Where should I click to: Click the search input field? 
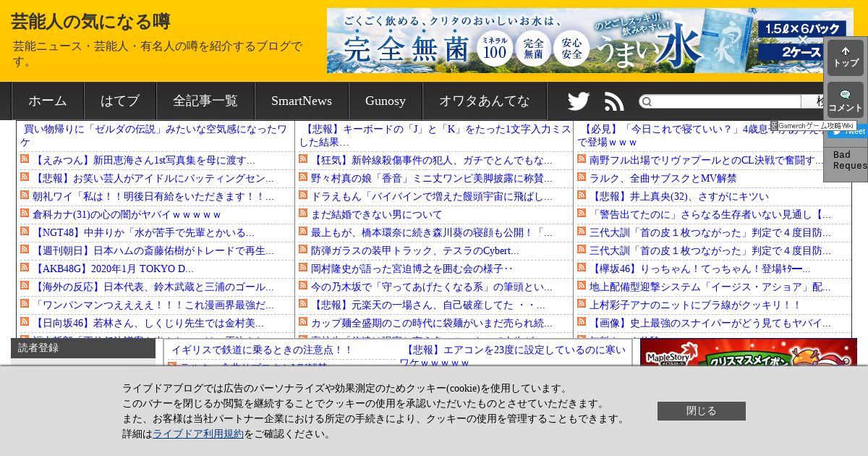click(x=720, y=101)
